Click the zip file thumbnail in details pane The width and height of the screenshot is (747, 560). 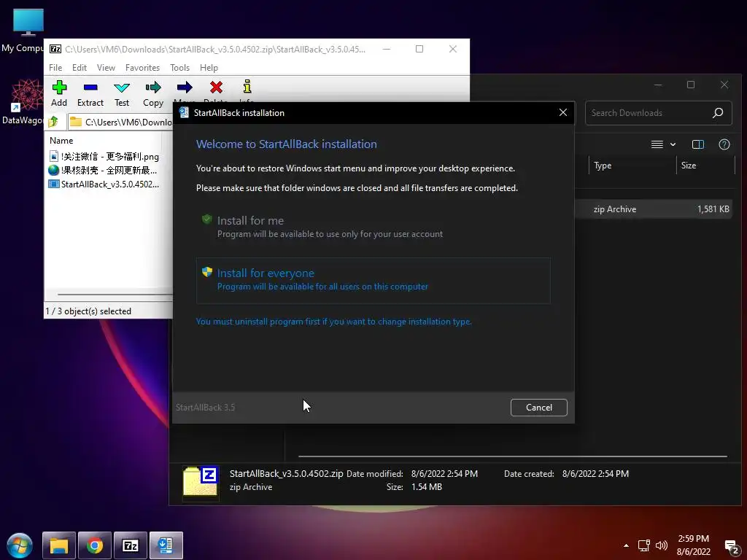coord(201,482)
